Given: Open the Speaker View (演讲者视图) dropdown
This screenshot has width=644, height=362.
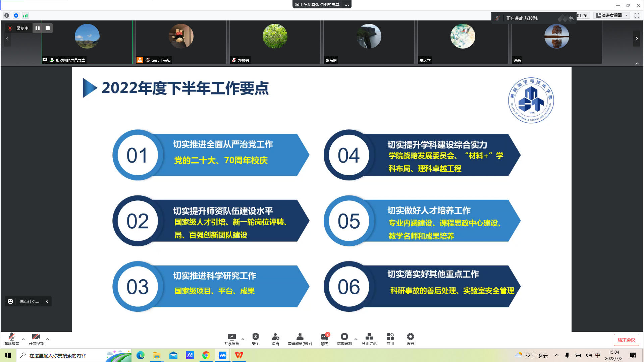Looking at the screenshot, I should [x=611, y=15].
